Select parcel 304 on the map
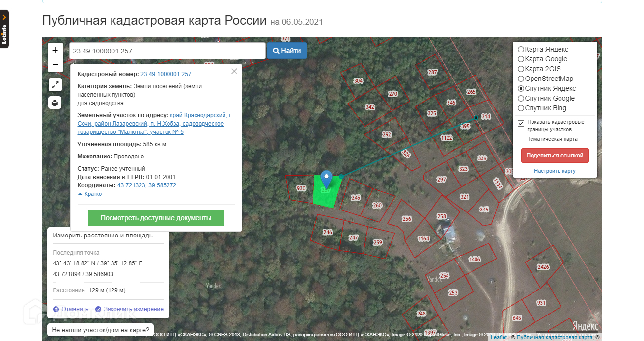 pyautogui.click(x=359, y=81)
